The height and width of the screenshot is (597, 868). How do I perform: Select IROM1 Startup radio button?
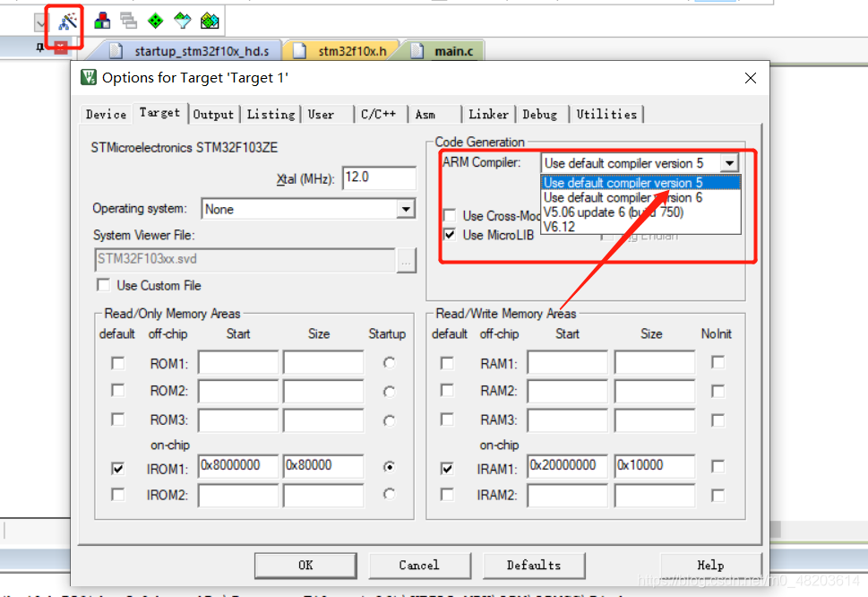389,467
